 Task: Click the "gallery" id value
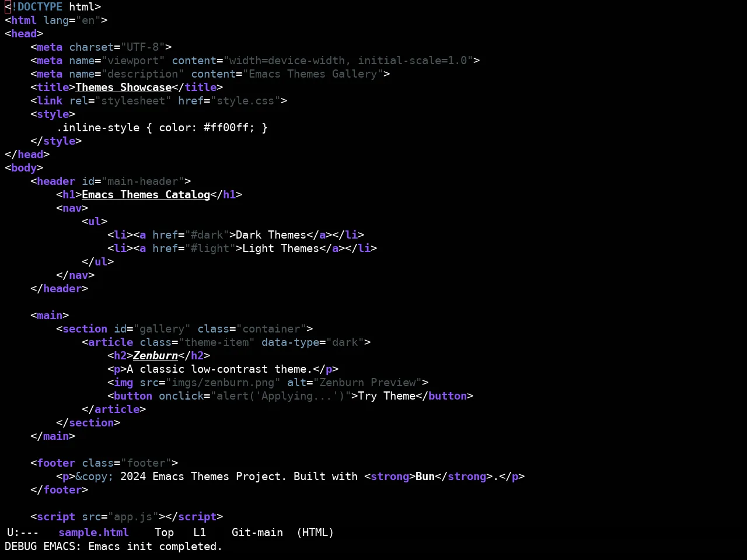click(162, 329)
